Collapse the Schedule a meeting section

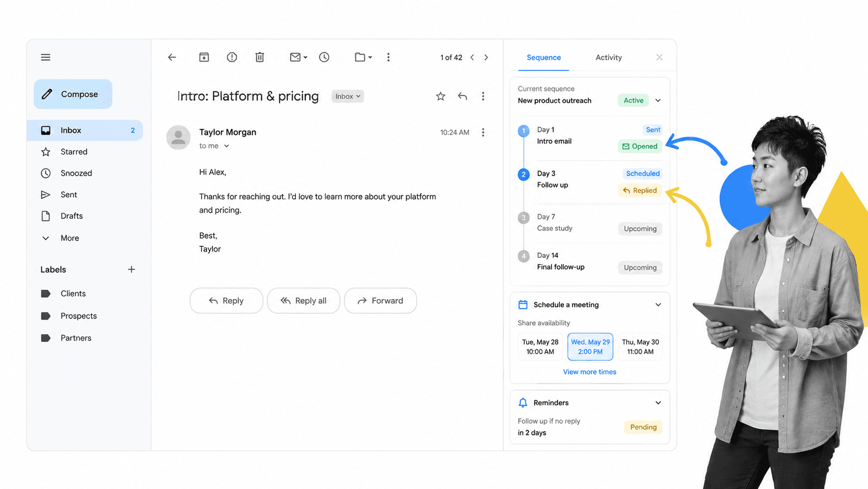tap(658, 305)
